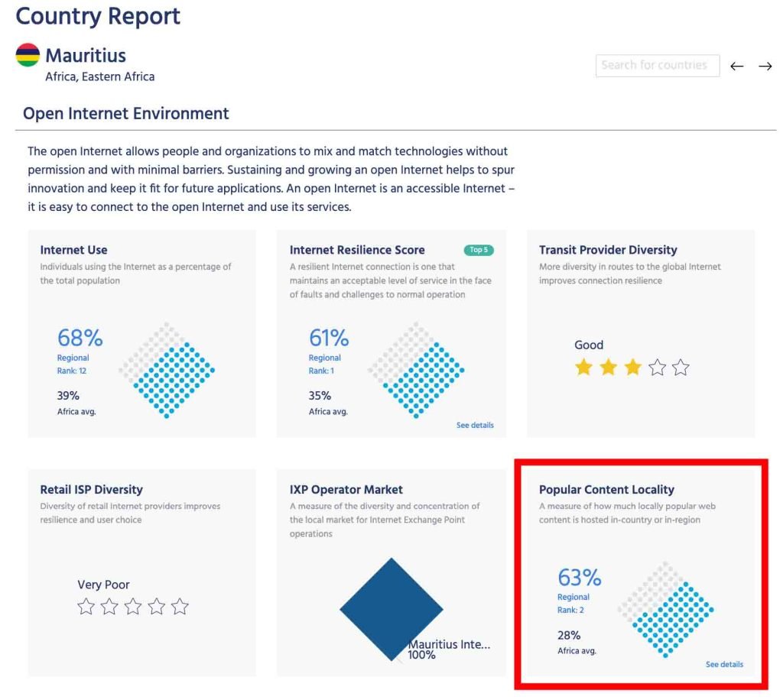This screenshot has width=783, height=700.
Task: Click the Transit Provider Diversity heading
Action: [x=607, y=250]
